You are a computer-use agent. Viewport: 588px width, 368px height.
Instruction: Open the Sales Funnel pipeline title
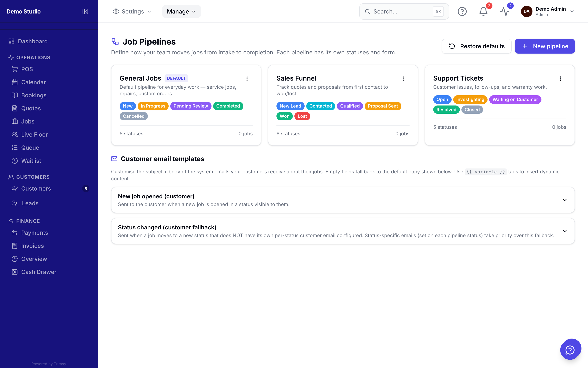tap(296, 78)
